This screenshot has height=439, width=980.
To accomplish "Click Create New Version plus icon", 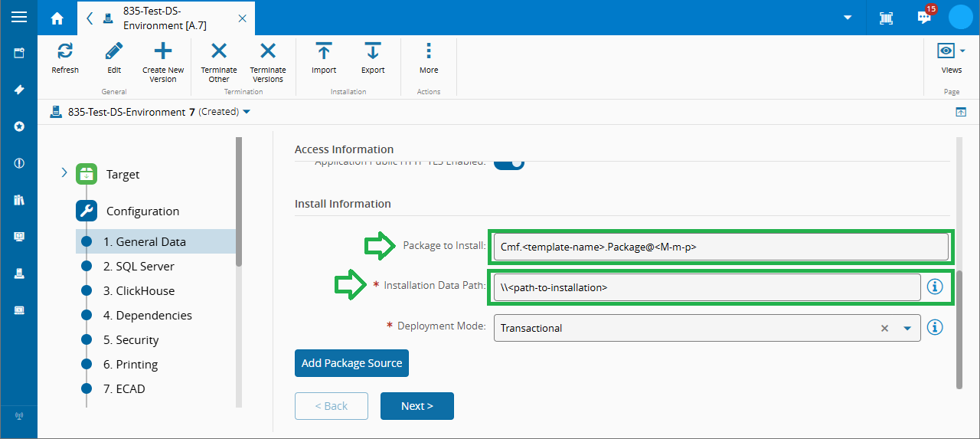I will (163, 51).
